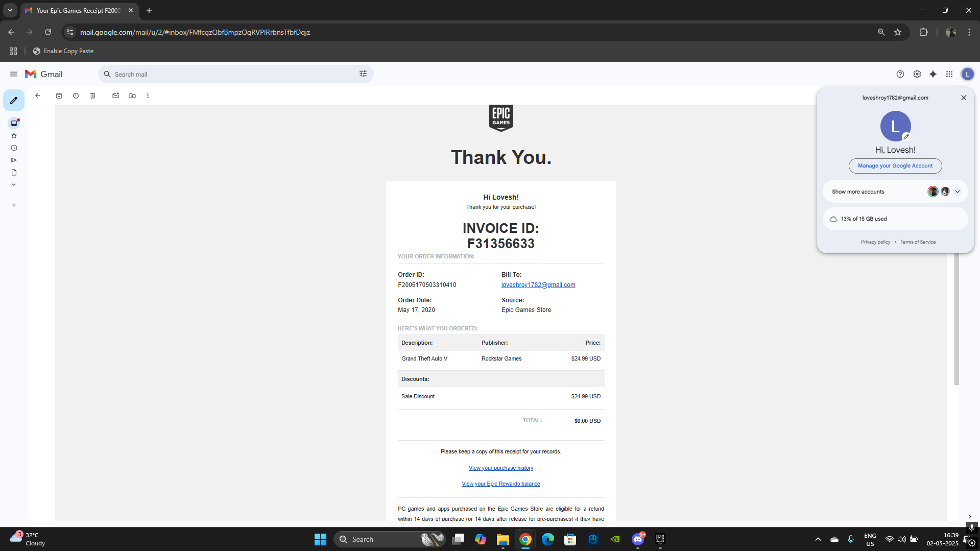
Task: Open a new browser tab
Action: coord(149,10)
